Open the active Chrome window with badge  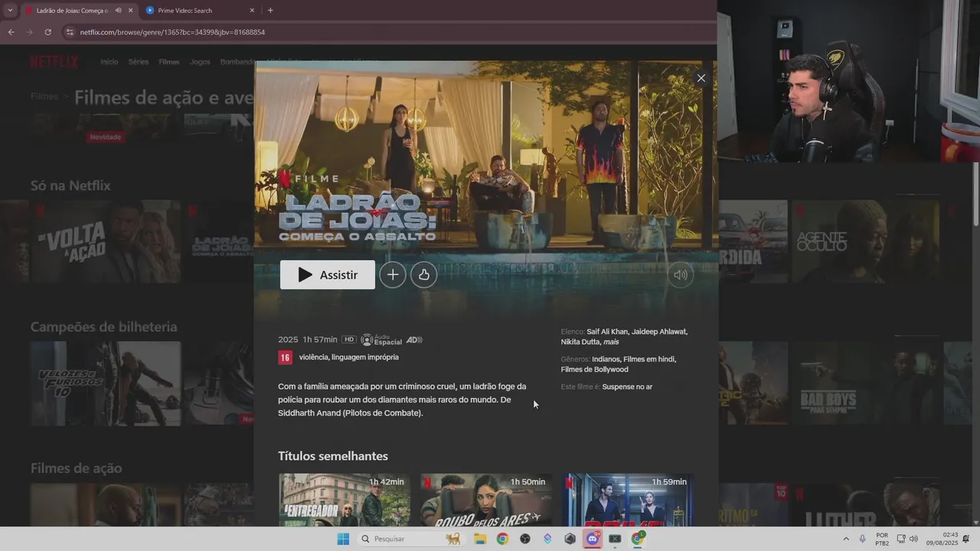(x=638, y=539)
